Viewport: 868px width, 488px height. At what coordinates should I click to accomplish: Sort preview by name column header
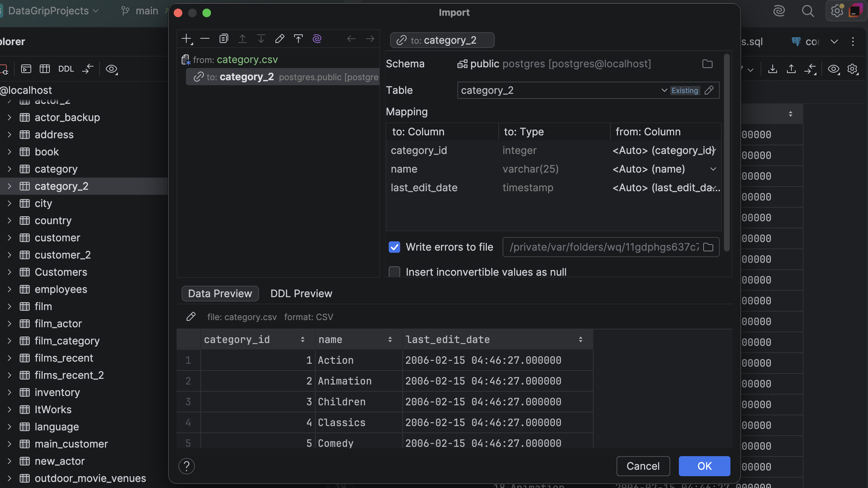coord(359,339)
